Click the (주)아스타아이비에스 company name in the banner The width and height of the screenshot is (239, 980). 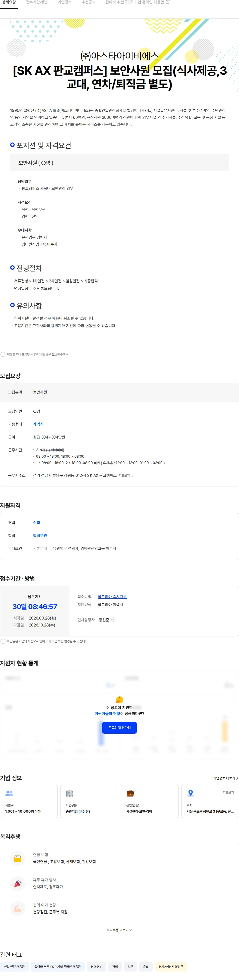(x=119, y=56)
